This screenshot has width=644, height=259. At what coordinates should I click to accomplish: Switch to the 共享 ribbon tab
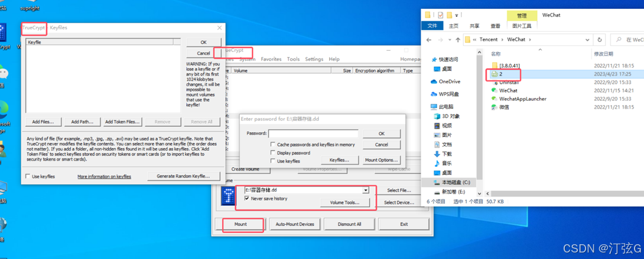coord(474,26)
